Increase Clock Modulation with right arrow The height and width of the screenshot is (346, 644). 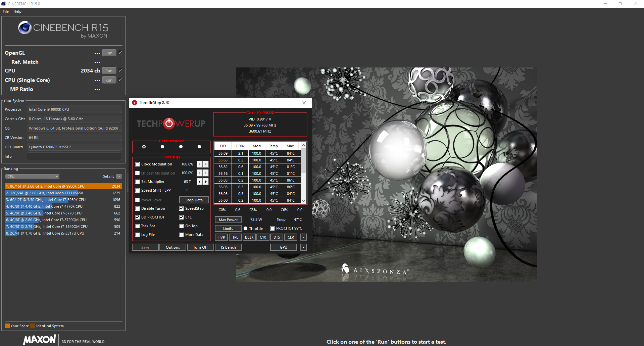206,164
